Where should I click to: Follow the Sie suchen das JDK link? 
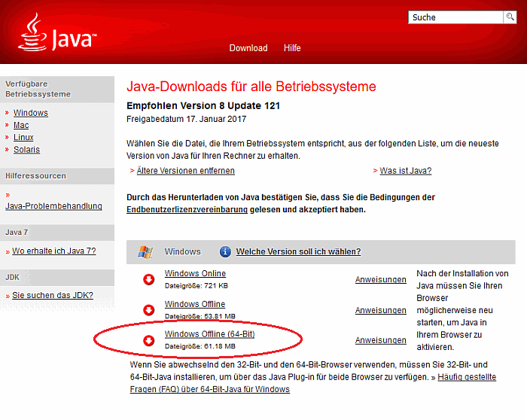pos(53,295)
